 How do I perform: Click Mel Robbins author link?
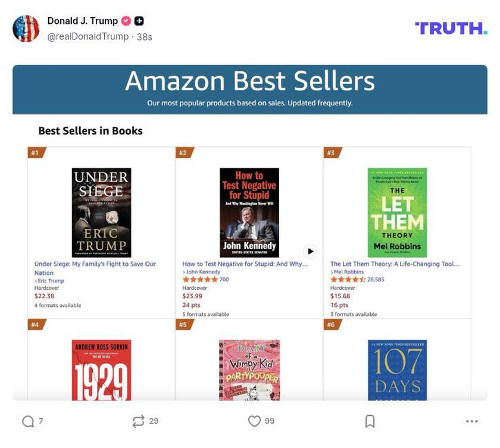349,272
